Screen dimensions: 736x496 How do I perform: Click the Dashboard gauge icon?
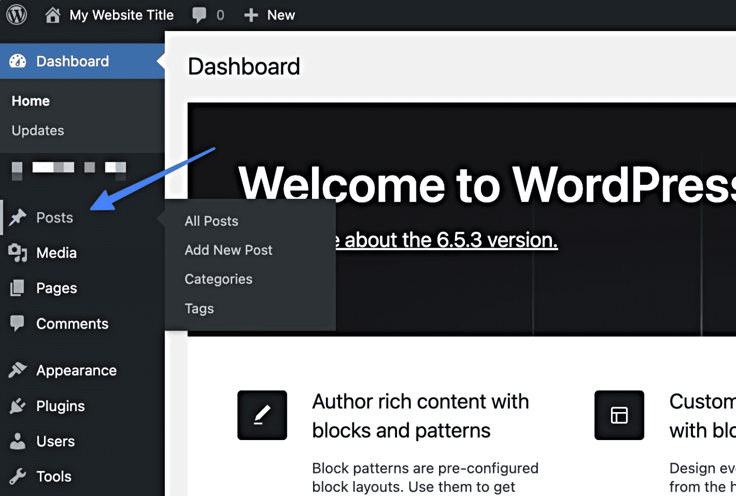(18, 61)
